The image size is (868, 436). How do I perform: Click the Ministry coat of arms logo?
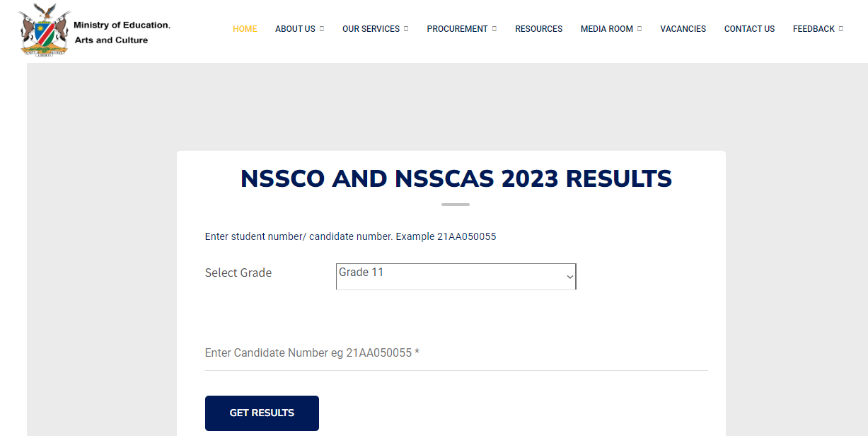click(44, 30)
